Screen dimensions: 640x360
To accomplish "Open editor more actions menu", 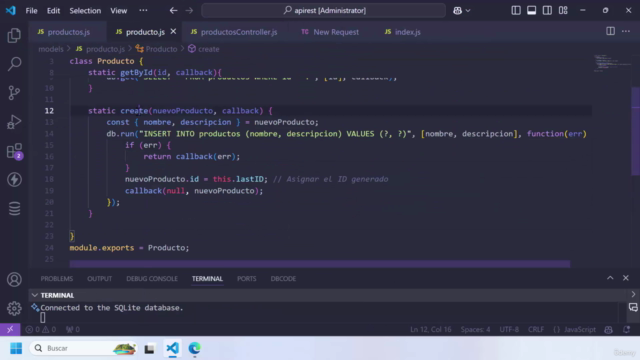I will click(x=626, y=31).
